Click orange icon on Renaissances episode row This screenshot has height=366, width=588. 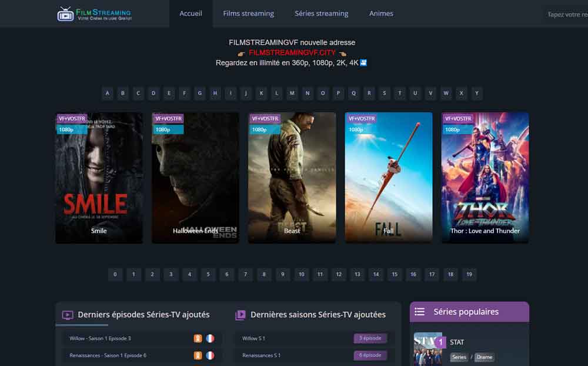(x=198, y=355)
